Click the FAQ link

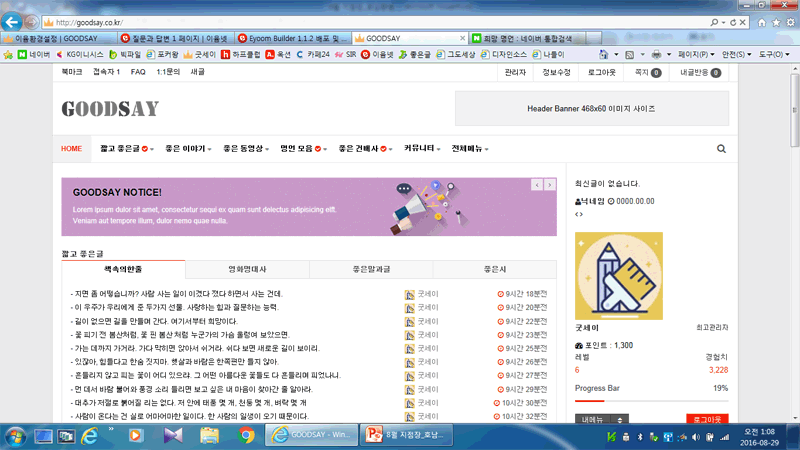tap(138, 72)
